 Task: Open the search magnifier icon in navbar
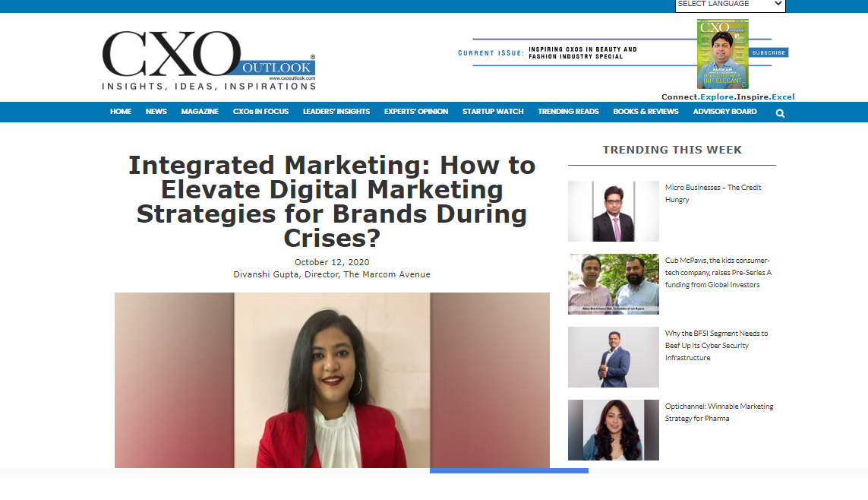780,113
